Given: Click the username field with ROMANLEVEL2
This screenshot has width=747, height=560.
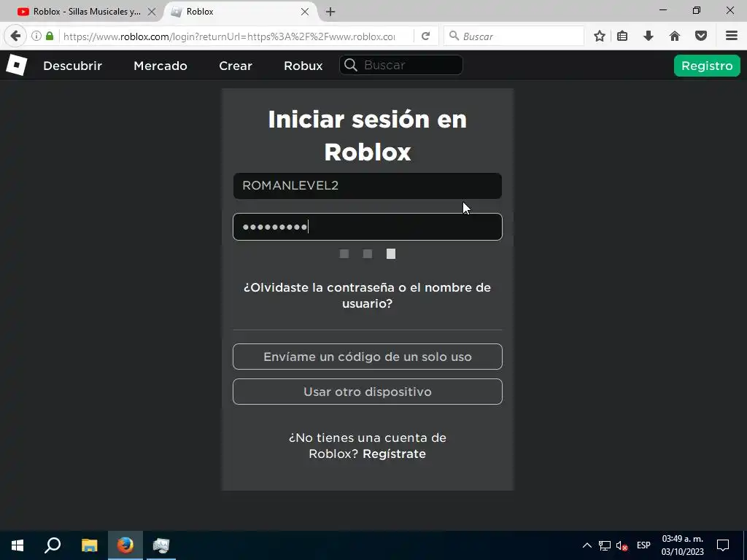Looking at the screenshot, I should (368, 186).
